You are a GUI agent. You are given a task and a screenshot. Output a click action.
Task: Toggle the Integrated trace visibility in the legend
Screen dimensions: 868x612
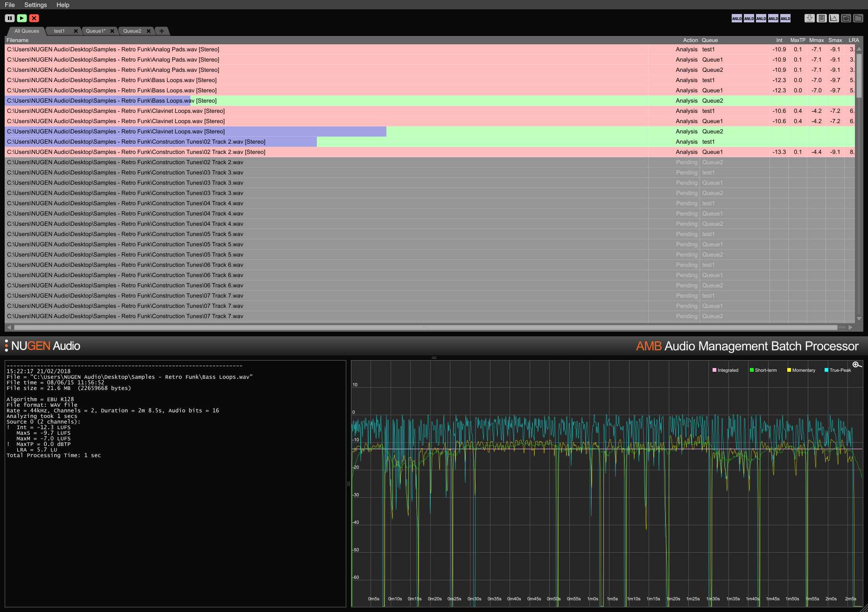click(714, 370)
